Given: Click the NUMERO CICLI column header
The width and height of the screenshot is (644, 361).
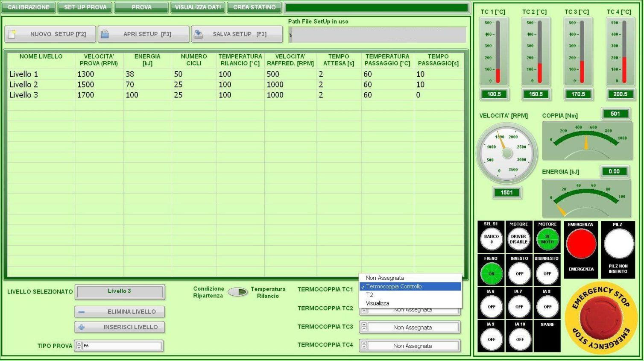Looking at the screenshot, I should click(194, 60).
